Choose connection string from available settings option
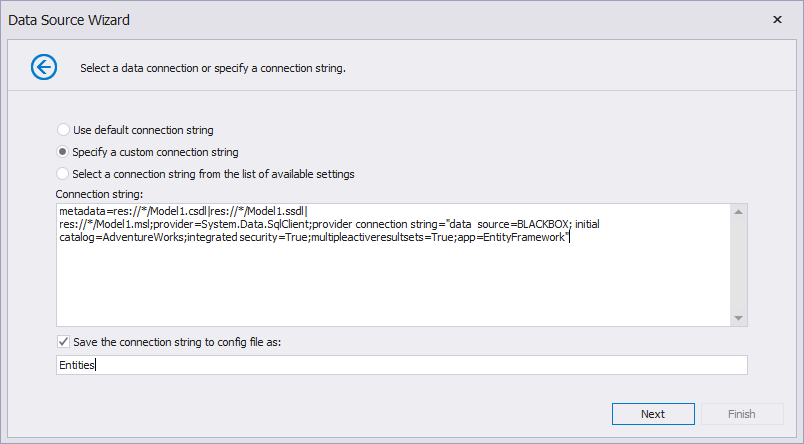 [64, 174]
